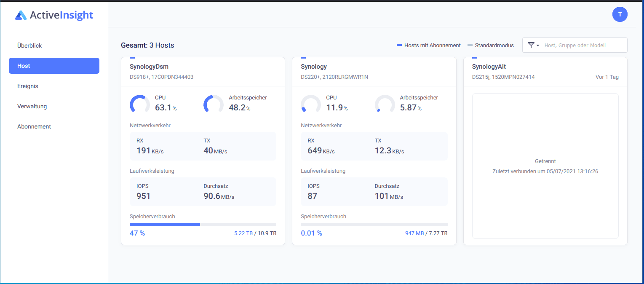Click the DS220+ card's Laufwerksleistung label
Viewport: 644px width, 284px height.
[323, 171]
